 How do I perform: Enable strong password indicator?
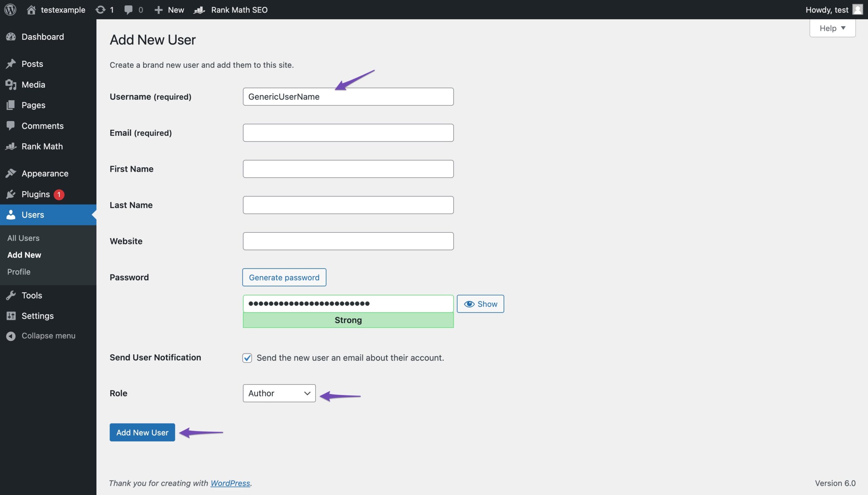pos(348,319)
